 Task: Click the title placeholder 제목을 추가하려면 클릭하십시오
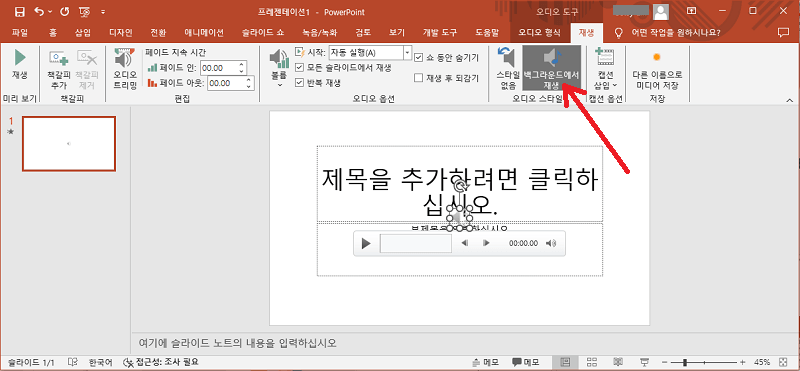click(460, 184)
